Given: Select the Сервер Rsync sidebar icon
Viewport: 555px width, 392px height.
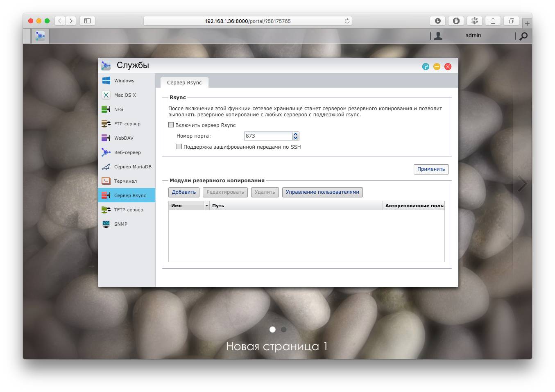Looking at the screenshot, I should 106,195.
